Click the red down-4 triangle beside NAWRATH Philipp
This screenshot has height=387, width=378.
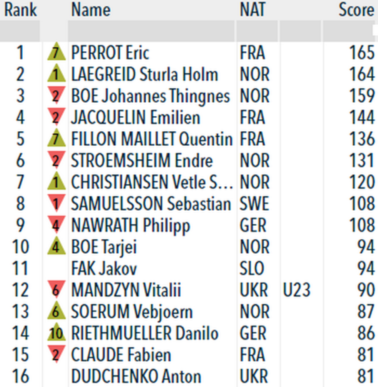tap(56, 225)
